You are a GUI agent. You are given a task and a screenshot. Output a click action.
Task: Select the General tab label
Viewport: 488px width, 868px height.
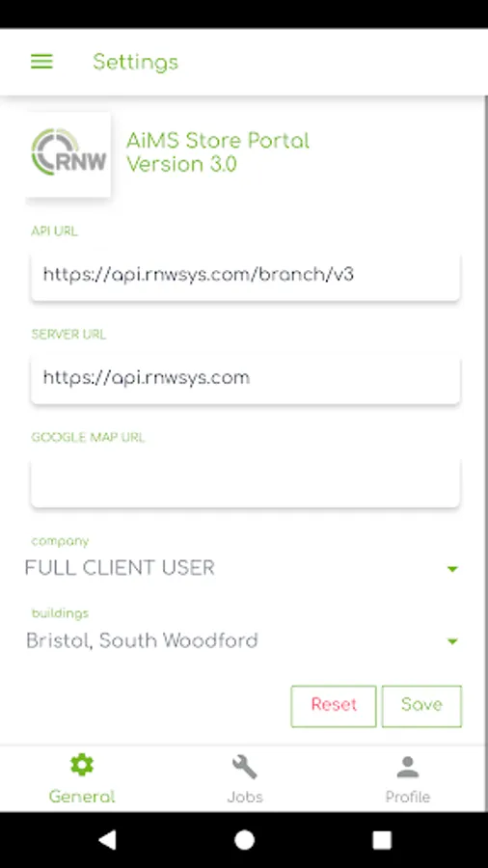82,798
